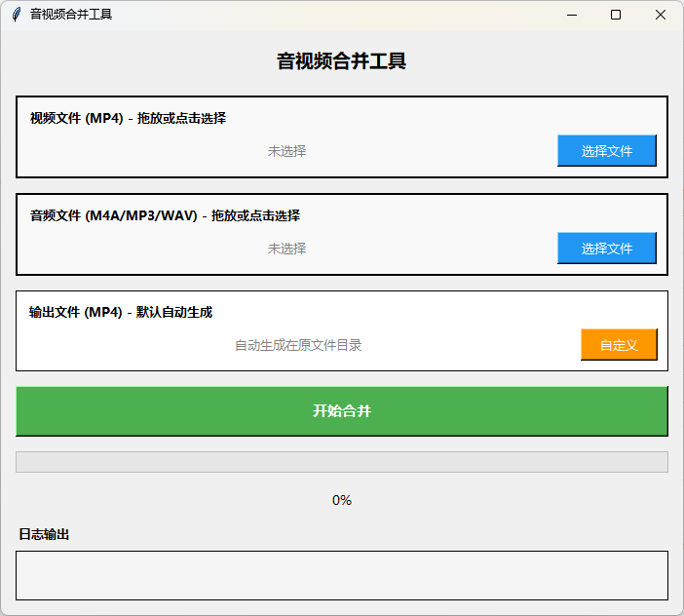Click 未选择 text in the audio file section

286,249
